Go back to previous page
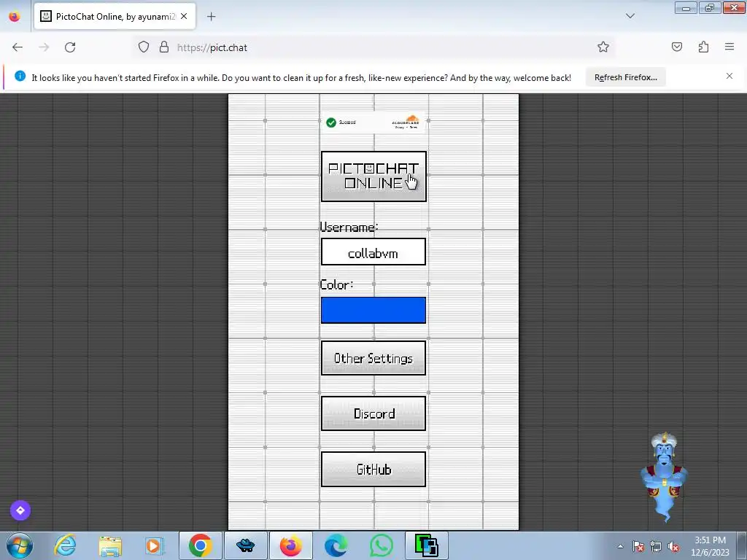 (18, 47)
